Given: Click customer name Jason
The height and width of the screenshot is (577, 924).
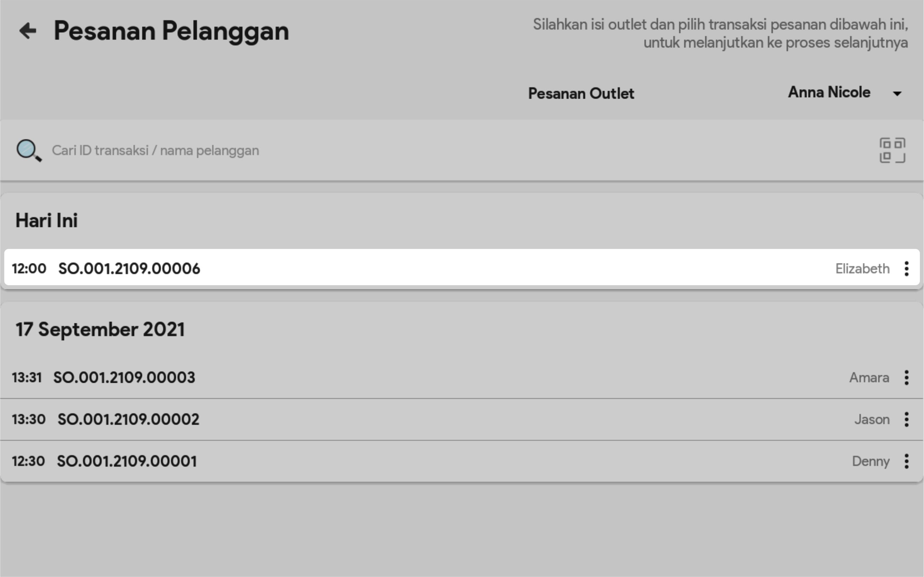Looking at the screenshot, I should pos(872,420).
